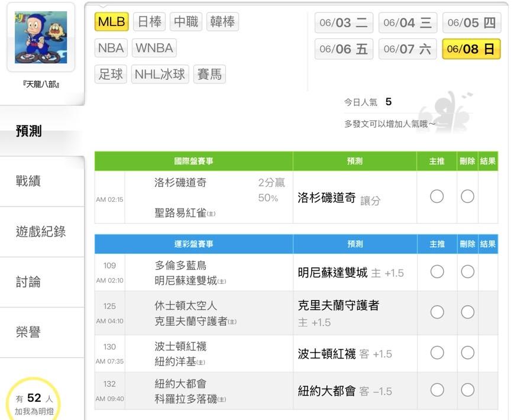Select 刪除 radio for 洛杉磯道奇 prediction

(x=467, y=196)
